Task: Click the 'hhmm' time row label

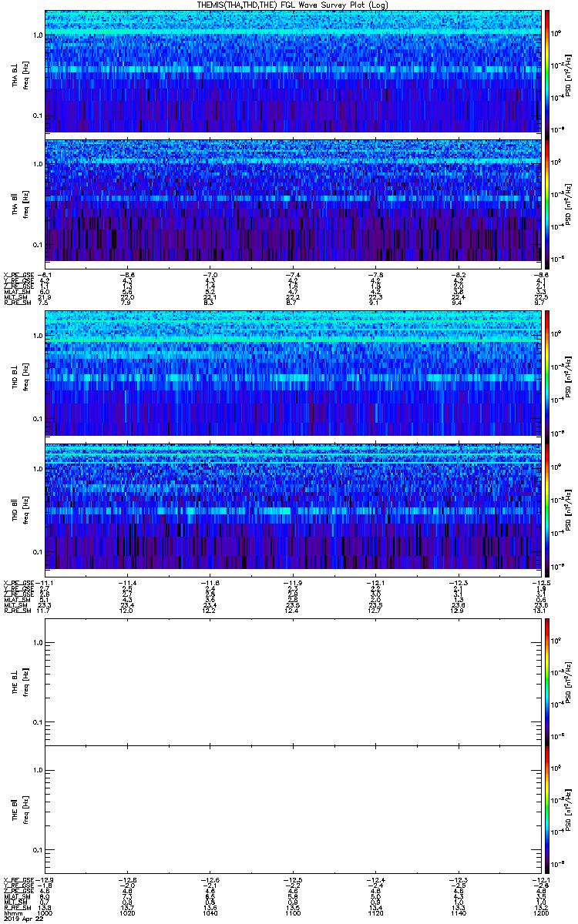Action: click(x=12, y=914)
